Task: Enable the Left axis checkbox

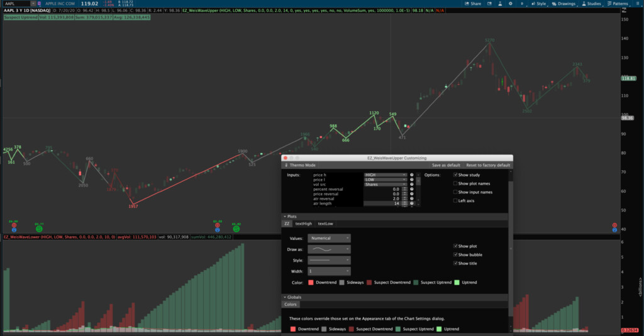Action: [455, 200]
